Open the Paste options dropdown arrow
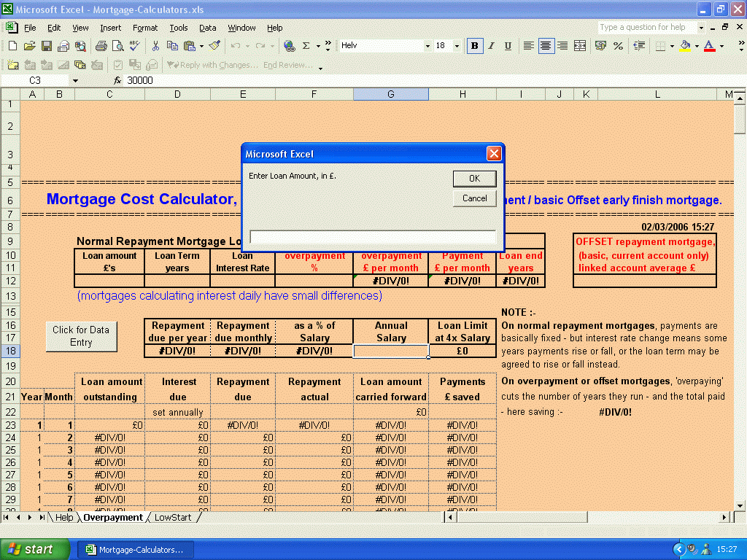This screenshot has width=747, height=560. (x=201, y=46)
